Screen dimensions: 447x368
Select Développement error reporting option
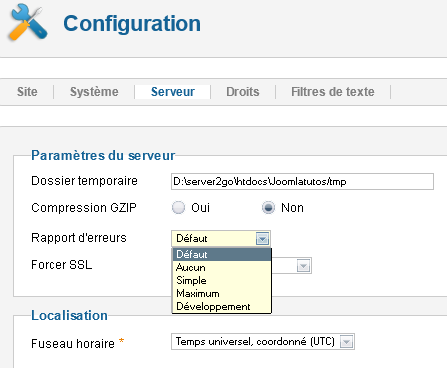coord(222,306)
